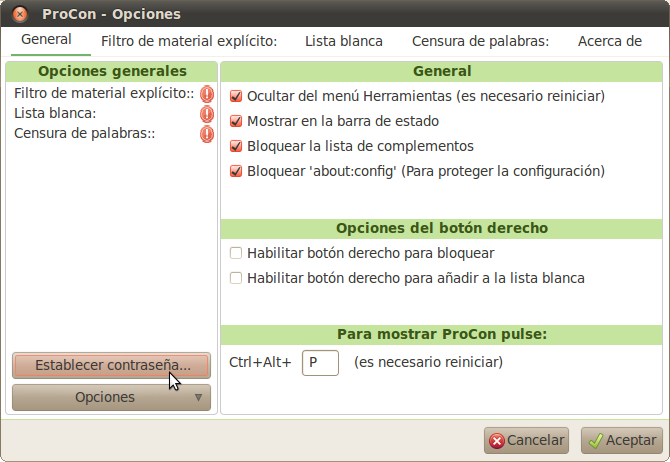
Task: Click Establecer contraseña button
Action: pyautogui.click(x=112, y=365)
